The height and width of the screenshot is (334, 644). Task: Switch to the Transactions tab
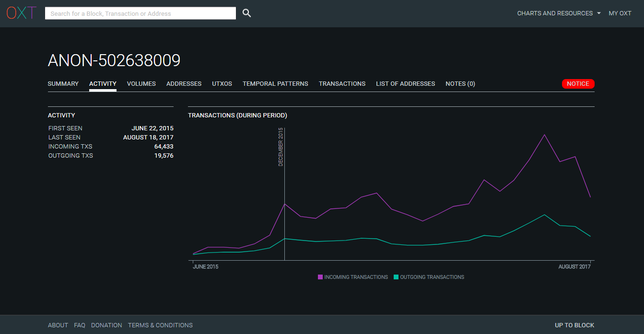click(x=342, y=84)
